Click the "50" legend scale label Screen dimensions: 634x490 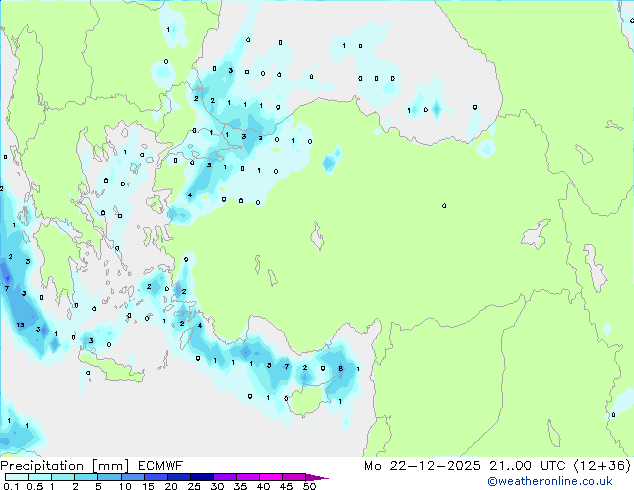click(x=309, y=486)
